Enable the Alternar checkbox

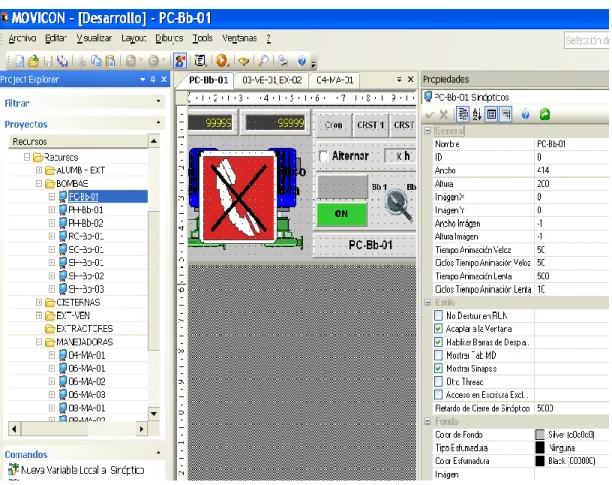tap(323, 156)
